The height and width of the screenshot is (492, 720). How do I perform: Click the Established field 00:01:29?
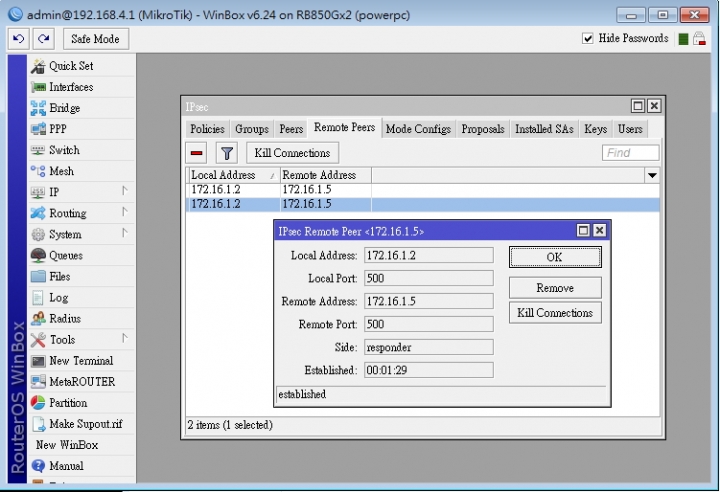coord(429,370)
